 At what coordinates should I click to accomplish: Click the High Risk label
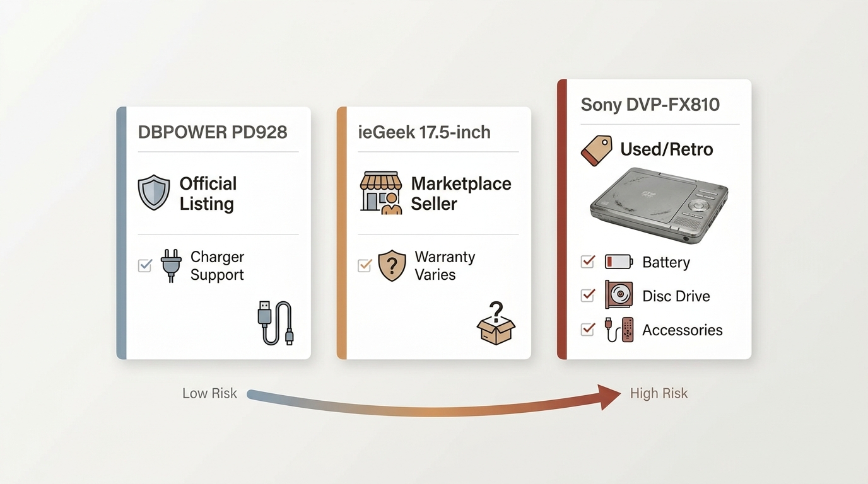[x=659, y=393]
